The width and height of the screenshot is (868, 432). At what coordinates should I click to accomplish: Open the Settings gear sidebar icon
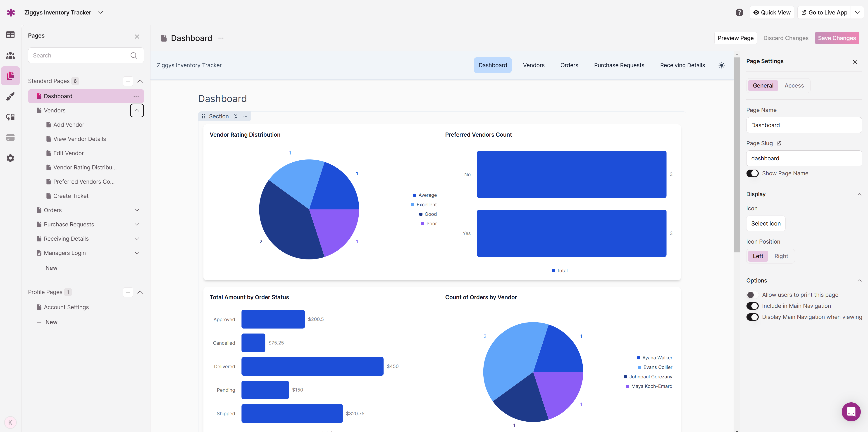(10, 158)
